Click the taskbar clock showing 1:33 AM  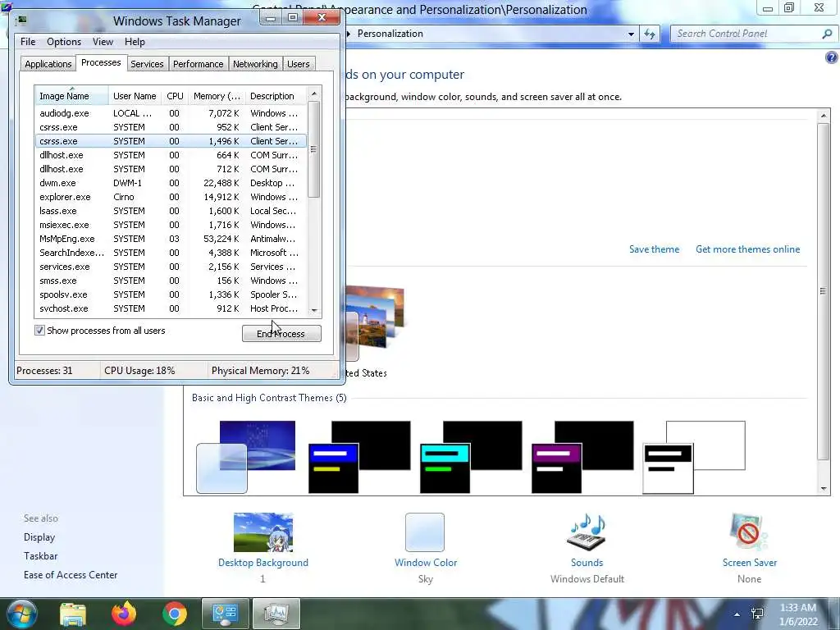798,614
